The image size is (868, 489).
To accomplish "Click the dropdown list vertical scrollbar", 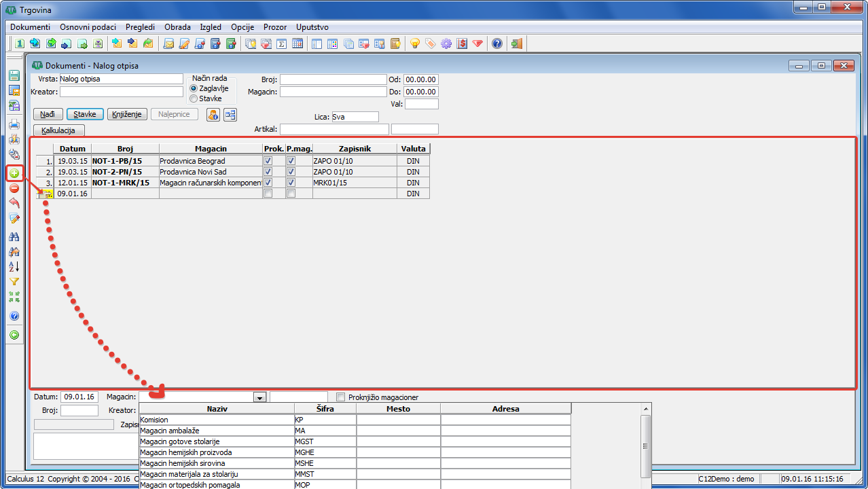I will tap(646, 446).
